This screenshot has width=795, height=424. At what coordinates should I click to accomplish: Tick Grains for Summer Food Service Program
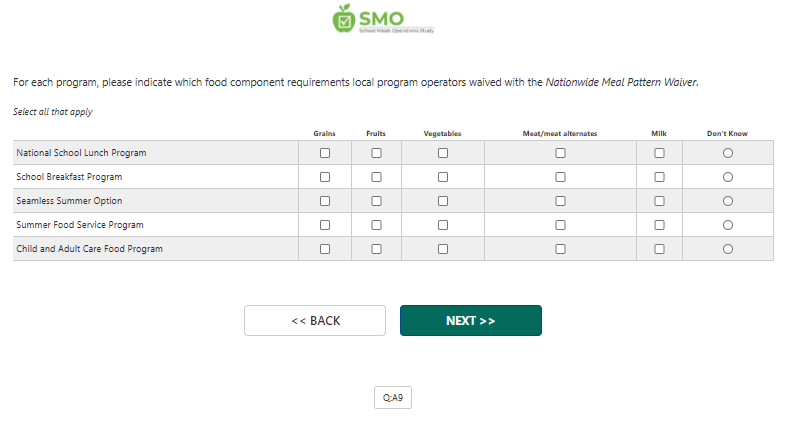[325, 225]
